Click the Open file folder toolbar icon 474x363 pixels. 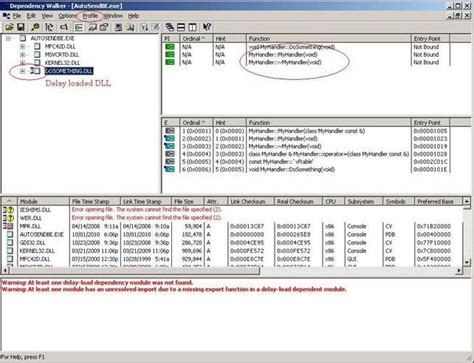[9, 27]
